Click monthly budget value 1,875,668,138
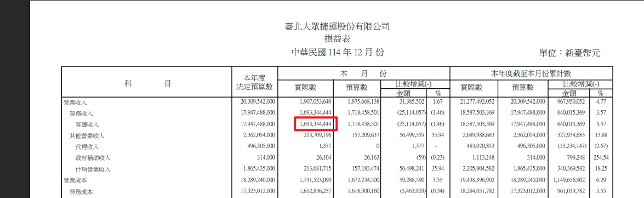644x198 pixels. pos(363,102)
